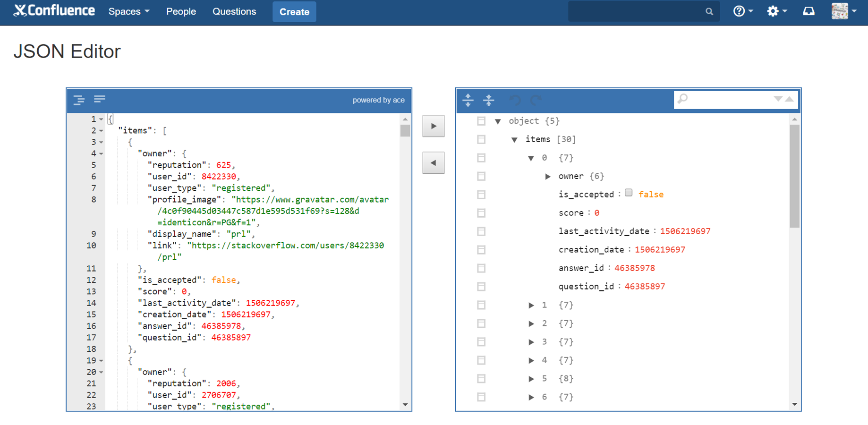Open context menu box for answer_id row
This screenshot has width=868, height=425.
pos(481,268)
